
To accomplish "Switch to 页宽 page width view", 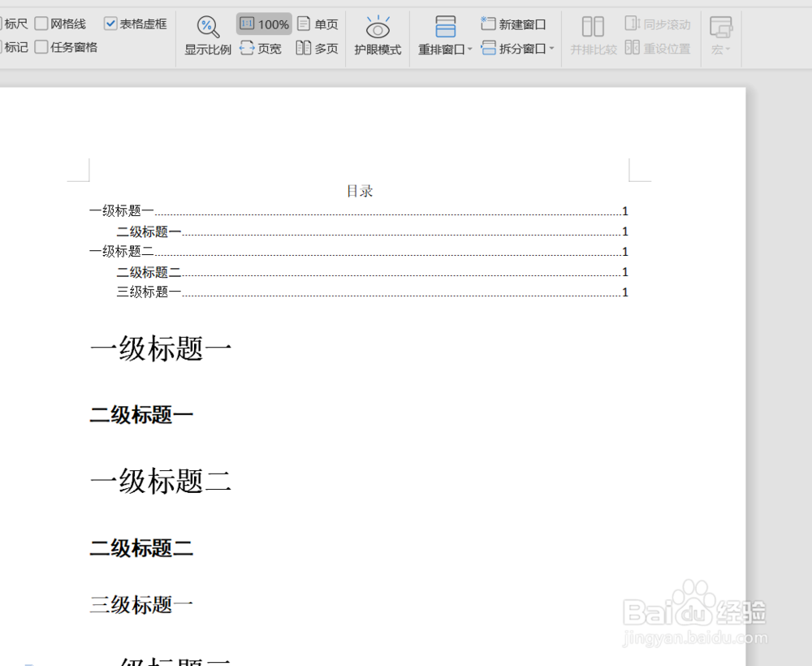I will 261,48.
